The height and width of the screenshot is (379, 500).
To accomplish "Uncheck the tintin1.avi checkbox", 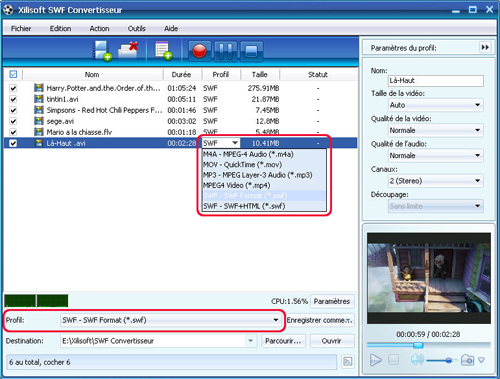I will pyautogui.click(x=13, y=99).
